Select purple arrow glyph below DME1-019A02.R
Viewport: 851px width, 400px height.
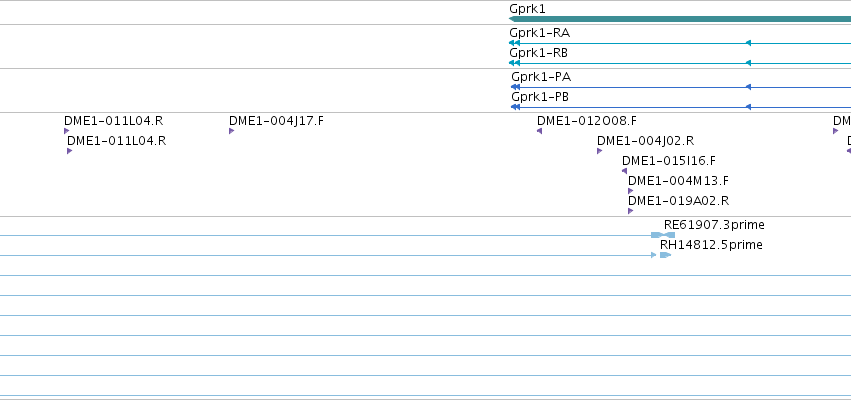tap(631, 211)
